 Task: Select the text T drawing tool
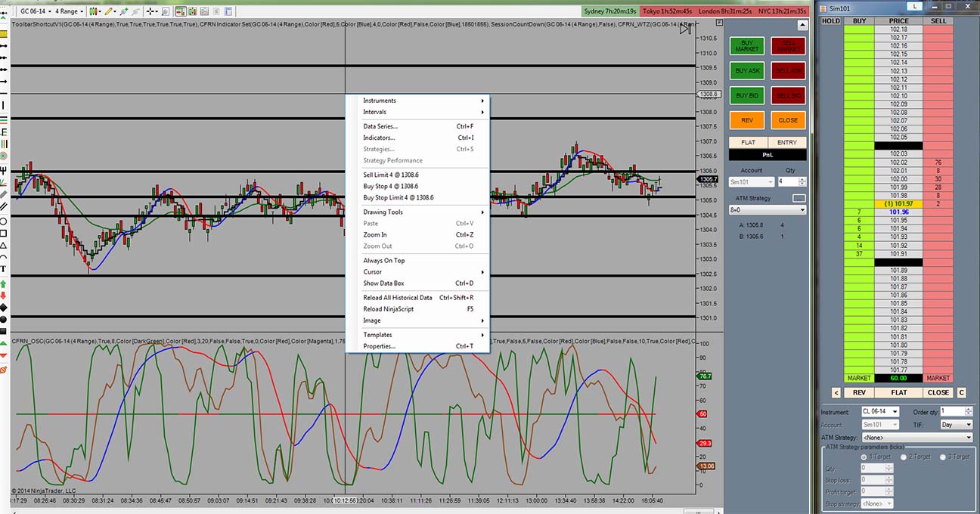(5, 268)
